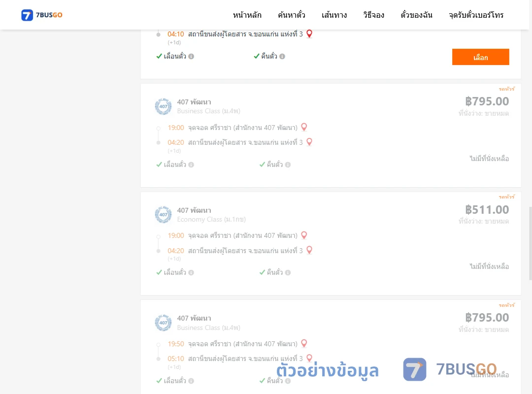Open จุดรับตั๋วเบอร์โทร menu item

pyautogui.click(x=476, y=15)
